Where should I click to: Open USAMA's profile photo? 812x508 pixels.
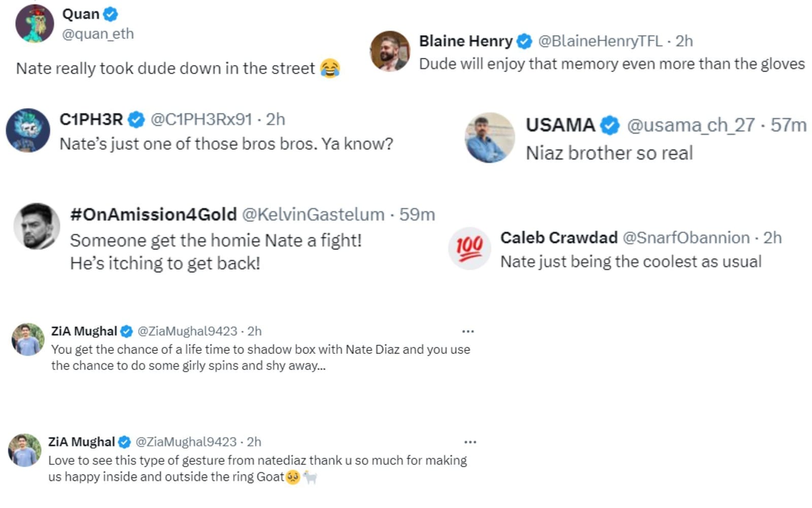point(490,138)
